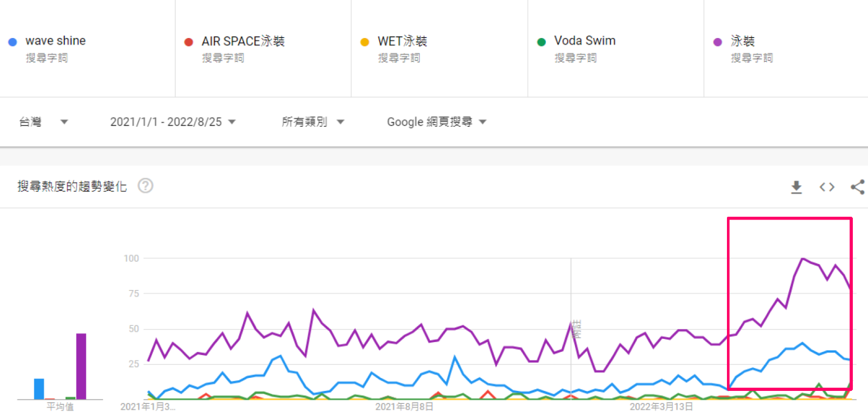Click the purple average bar in chart
Image resolution: width=868 pixels, height=418 pixels.
(x=81, y=366)
